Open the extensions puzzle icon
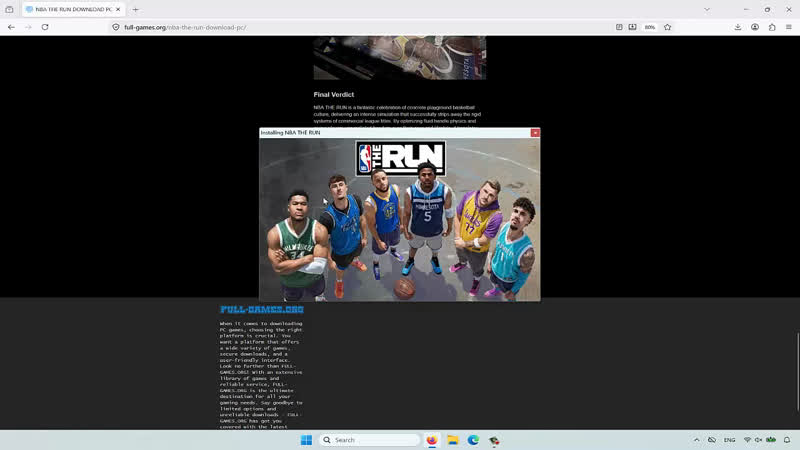Screen dimensions: 800x450 pos(772,27)
